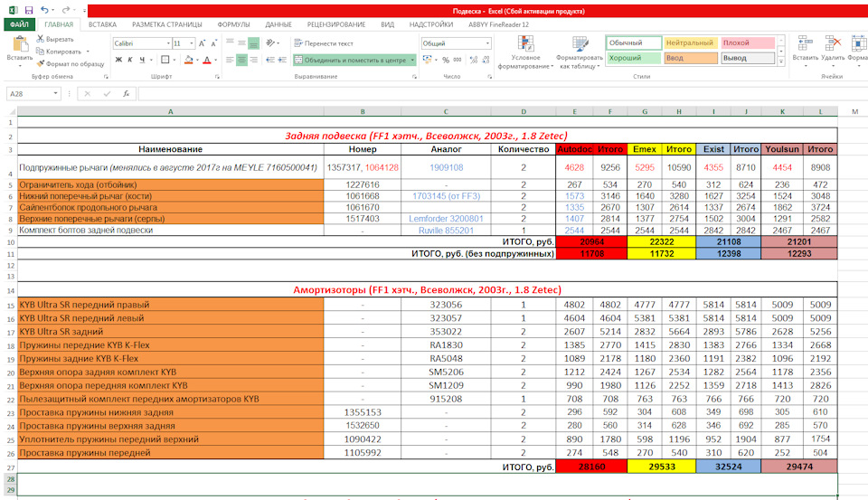This screenshot has width=868, height=500.
Task: Open the Font group dialog launcher
Action: (x=216, y=77)
